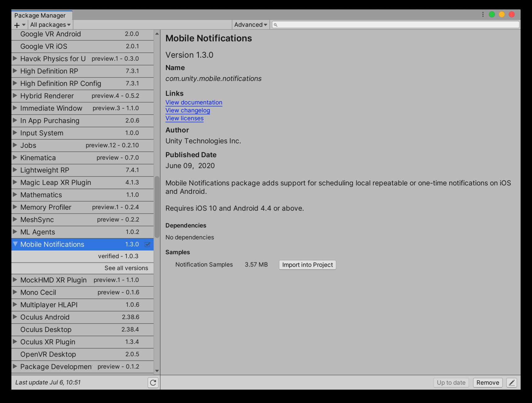Viewport: 532px width, 403px height.
Task: Refresh the package list
Action: click(x=153, y=383)
